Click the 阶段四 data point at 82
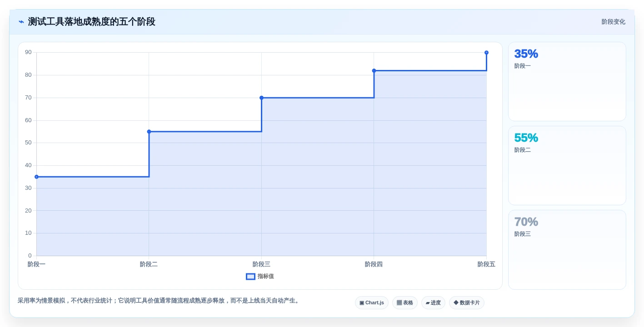Image resolution: width=644 pixels, height=327 pixels. pos(374,71)
